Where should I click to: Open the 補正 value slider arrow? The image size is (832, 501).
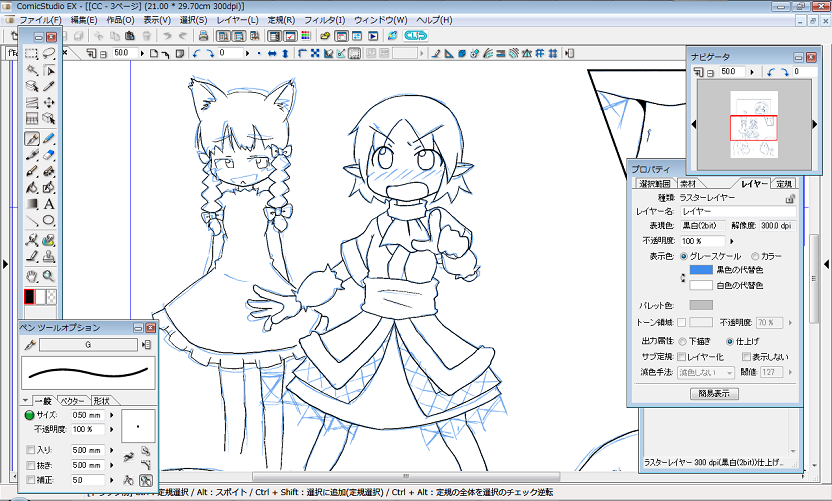point(111,480)
